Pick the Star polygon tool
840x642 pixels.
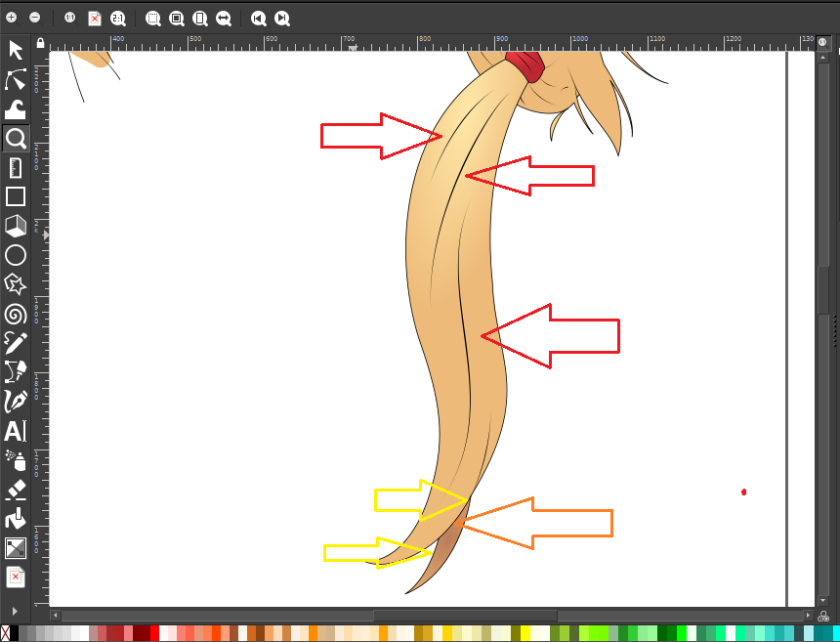[15, 284]
